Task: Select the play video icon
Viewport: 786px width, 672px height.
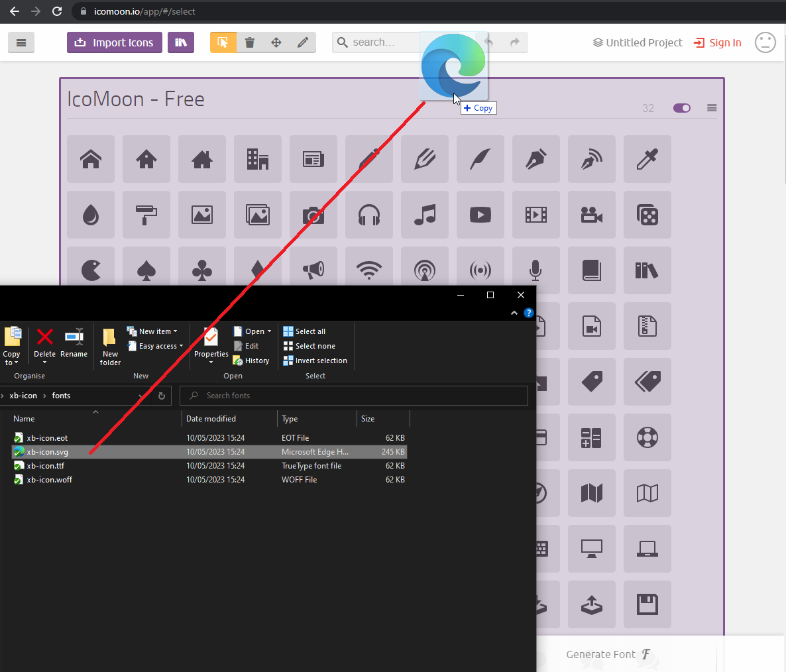Action: coord(480,215)
